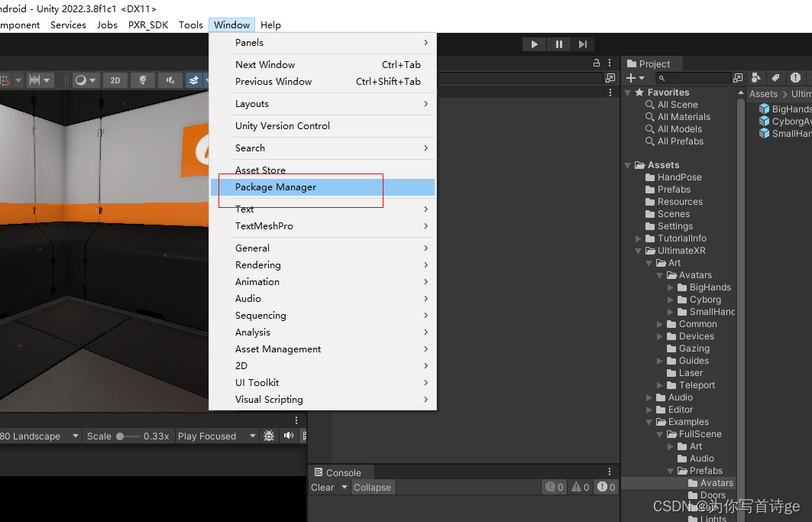Open the Tools menu

click(x=190, y=25)
